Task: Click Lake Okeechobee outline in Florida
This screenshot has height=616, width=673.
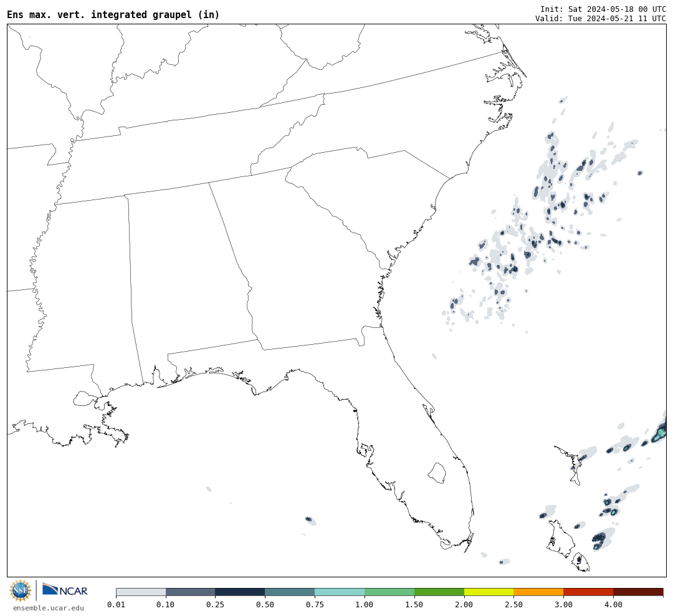Action: pos(437,473)
